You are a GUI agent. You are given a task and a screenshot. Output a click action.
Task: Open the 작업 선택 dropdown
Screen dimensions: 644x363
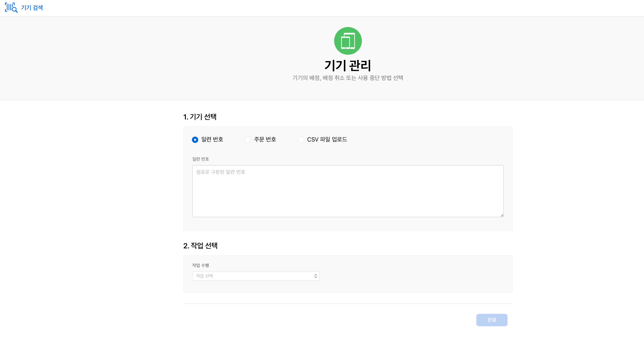point(256,276)
